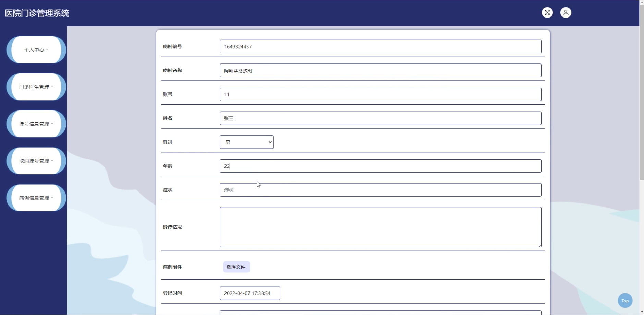This screenshot has width=644, height=315.
Task: Click the 年龄 field containing 22
Action: point(380,166)
